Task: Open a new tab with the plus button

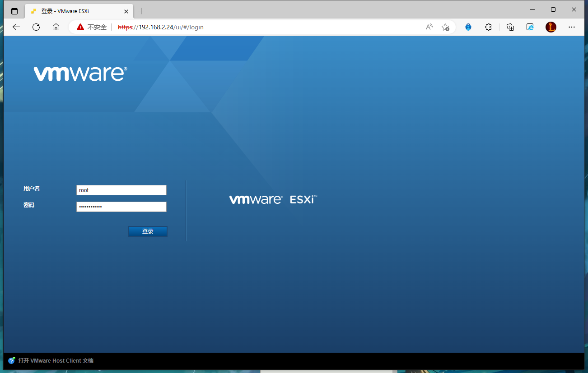Action: [141, 11]
